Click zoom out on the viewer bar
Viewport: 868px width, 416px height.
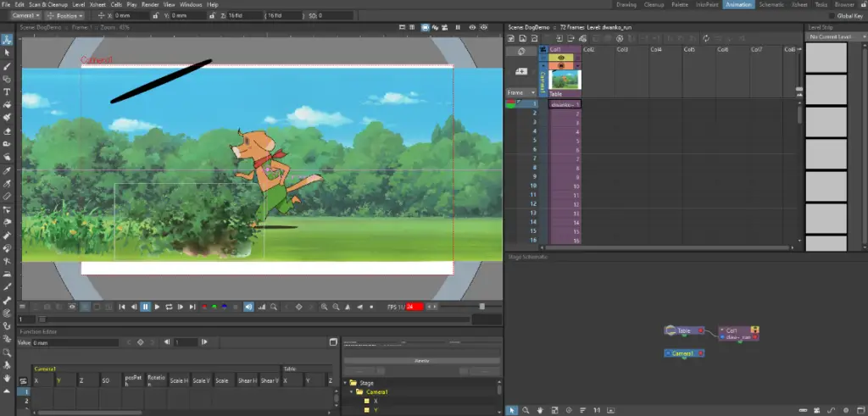point(336,307)
